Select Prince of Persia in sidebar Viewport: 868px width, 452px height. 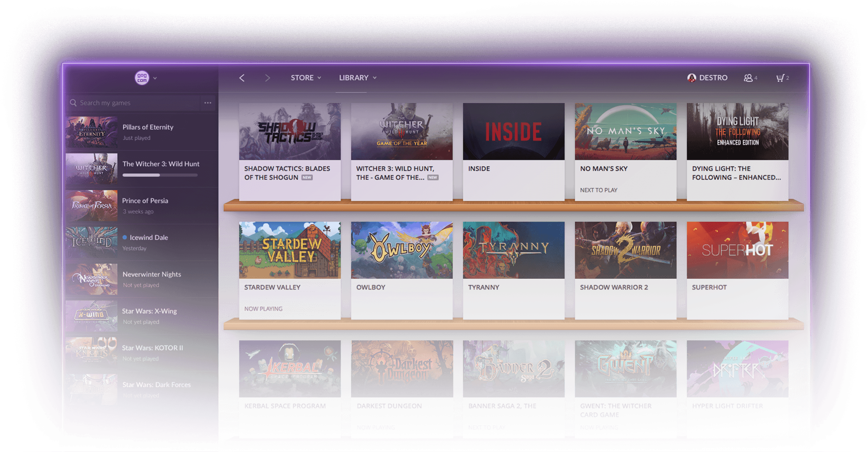(142, 205)
